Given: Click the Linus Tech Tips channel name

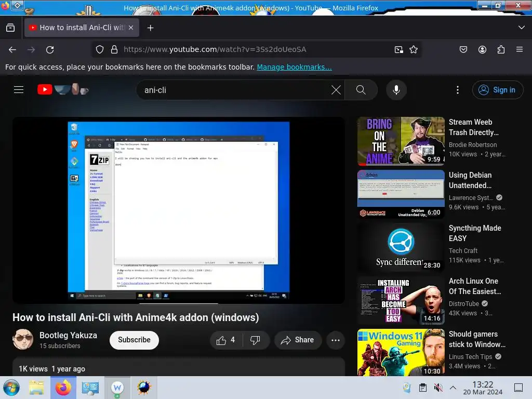Looking at the screenshot, I should click(x=470, y=356).
